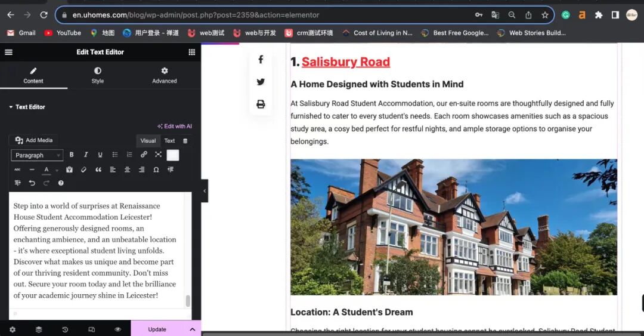Toggle italic formatting
The width and height of the screenshot is (644, 336).
pyautogui.click(x=86, y=155)
